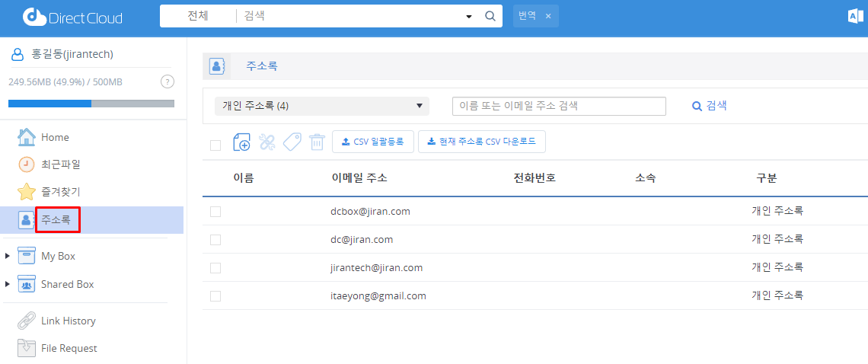868x364 pixels.
Task: Open 최근파일 recent files menu item
Action: tap(60, 164)
